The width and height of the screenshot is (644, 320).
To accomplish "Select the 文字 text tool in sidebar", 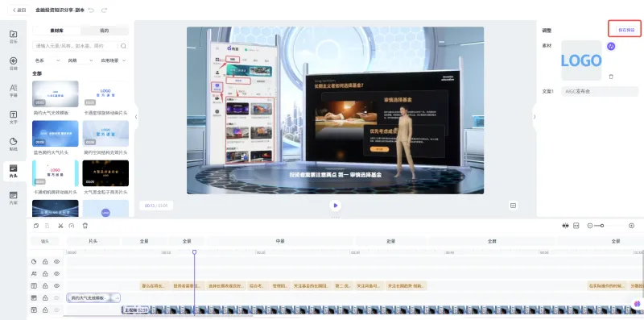I will 13,117.
